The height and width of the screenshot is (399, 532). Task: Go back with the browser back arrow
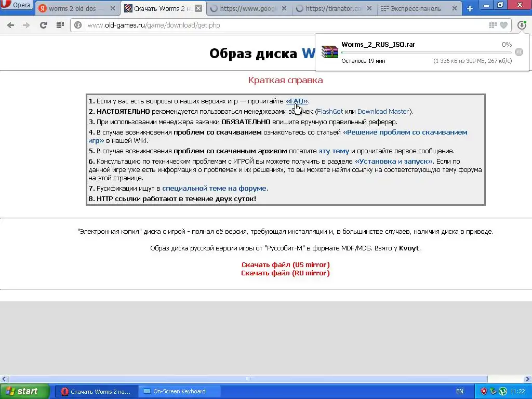click(x=10, y=25)
